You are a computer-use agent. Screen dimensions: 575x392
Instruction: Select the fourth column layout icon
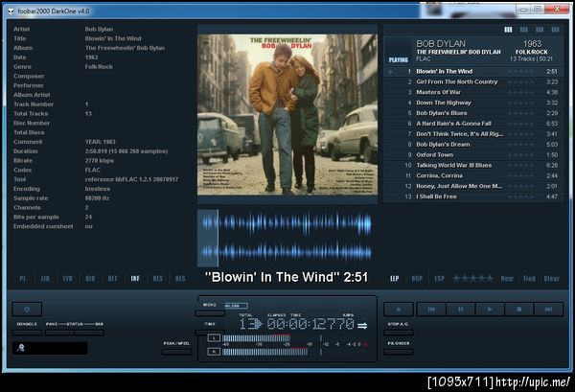(x=556, y=30)
